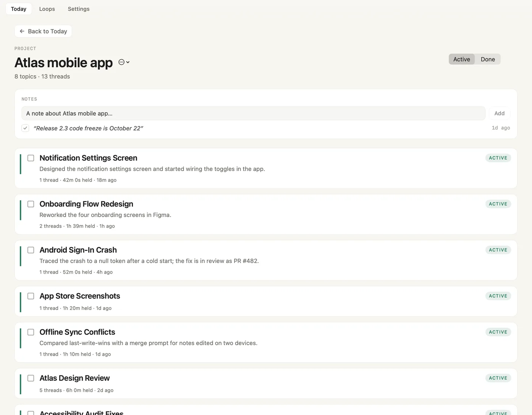
Task: Open Atlas Design Review topic title
Action: click(x=74, y=378)
